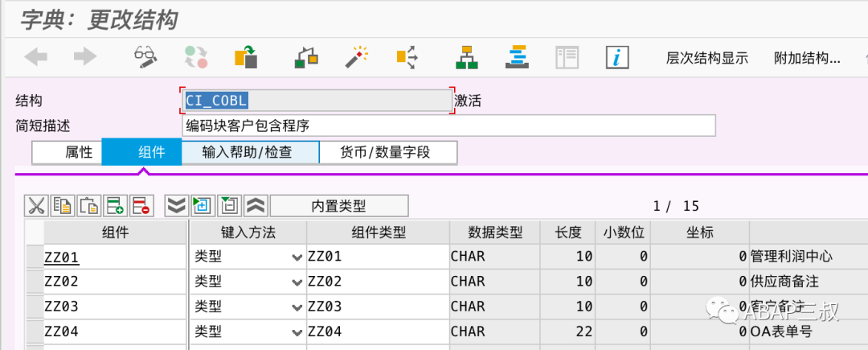Click the expand include icon
The image size is (868, 350).
pyautogui.click(x=203, y=206)
